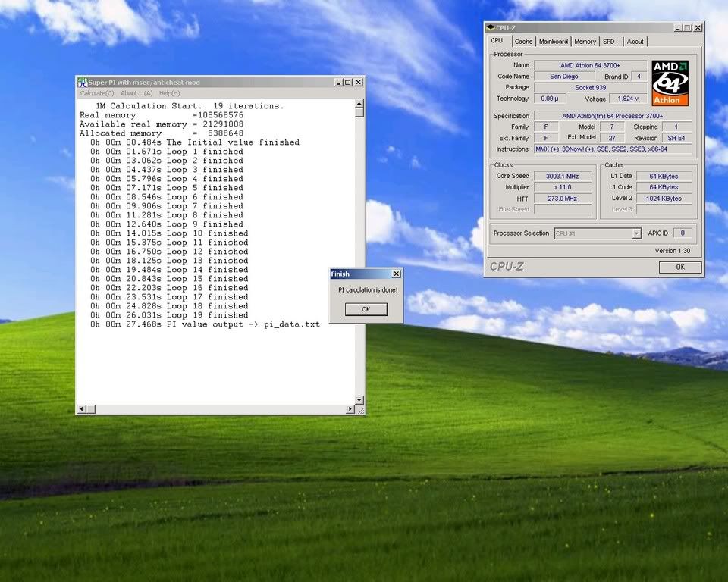Image resolution: width=728 pixels, height=582 pixels.
Task: Click the scroll right arrow in Super PI
Action: click(x=350, y=409)
